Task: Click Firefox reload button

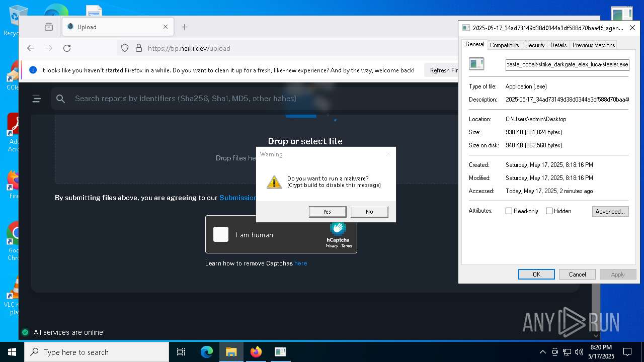Action: tap(67, 48)
